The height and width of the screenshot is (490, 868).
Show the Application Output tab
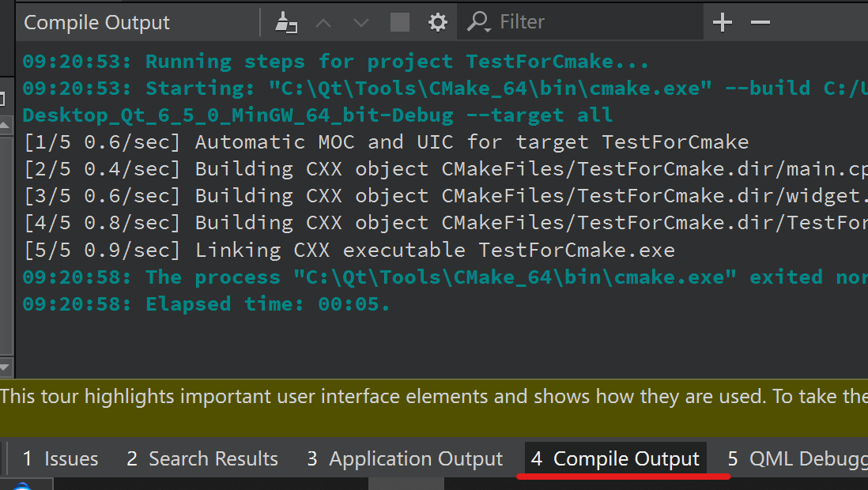405,459
